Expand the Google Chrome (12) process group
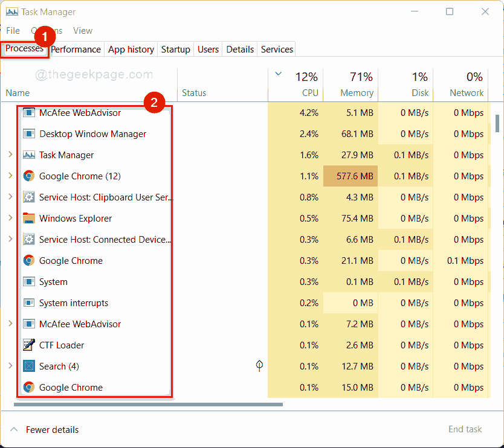 (x=10, y=176)
